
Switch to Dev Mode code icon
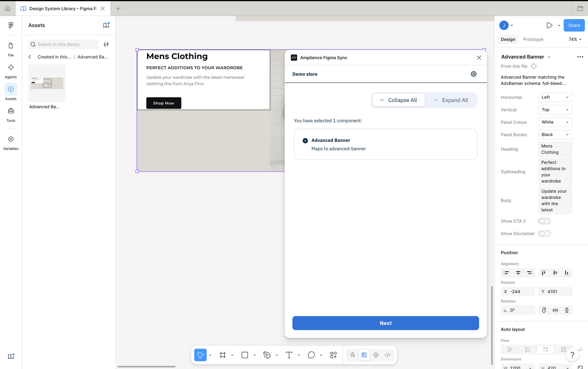pyautogui.click(x=388, y=355)
